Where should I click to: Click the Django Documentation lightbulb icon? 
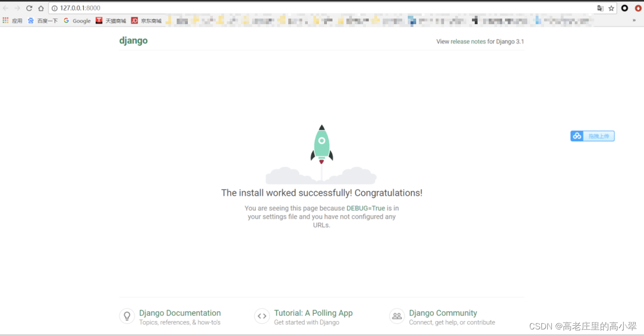(127, 316)
